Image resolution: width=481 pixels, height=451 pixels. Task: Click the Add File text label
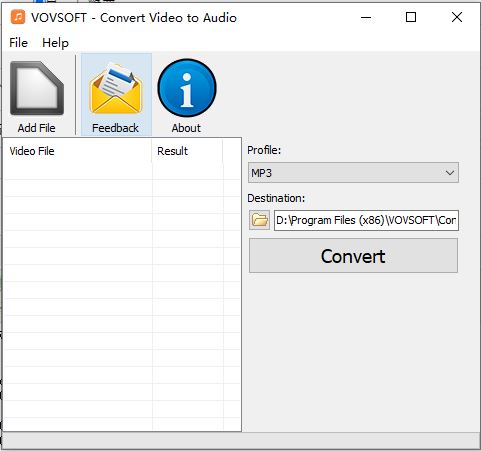click(x=37, y=128)
